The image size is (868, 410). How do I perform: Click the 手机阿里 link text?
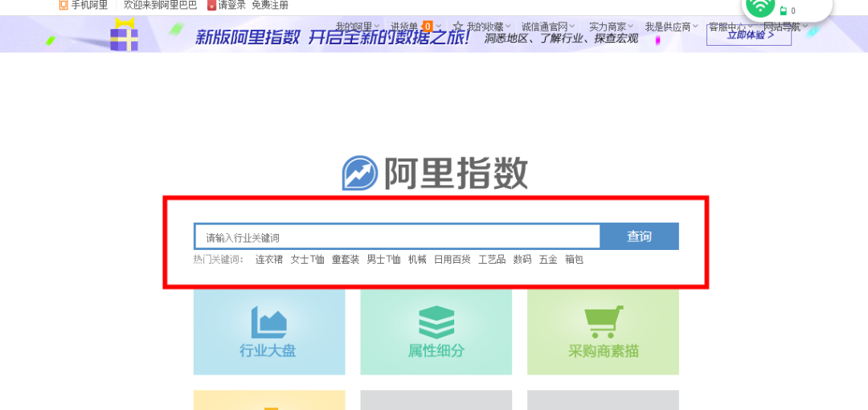coord(89,5)
